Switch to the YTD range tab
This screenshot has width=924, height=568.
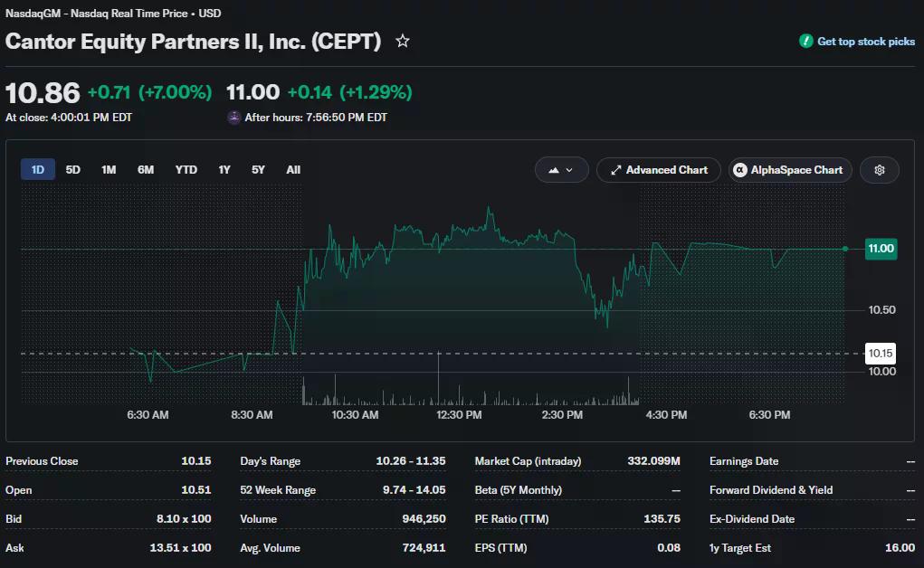tap(186, 170)
